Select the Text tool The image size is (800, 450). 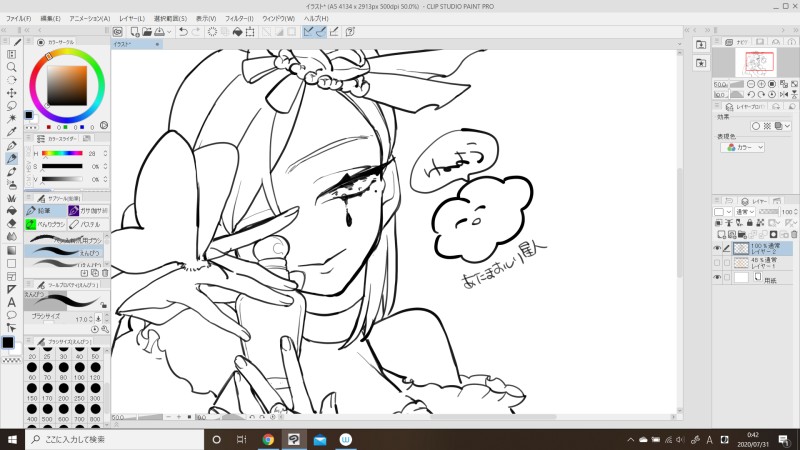point(11,303)
